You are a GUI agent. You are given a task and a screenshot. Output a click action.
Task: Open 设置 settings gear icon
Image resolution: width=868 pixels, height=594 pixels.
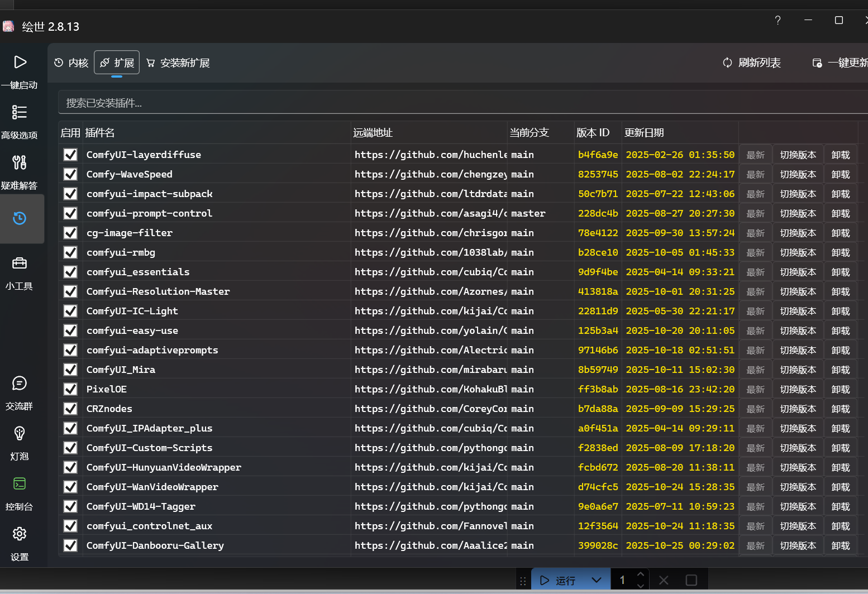click(x=20, y=534)
